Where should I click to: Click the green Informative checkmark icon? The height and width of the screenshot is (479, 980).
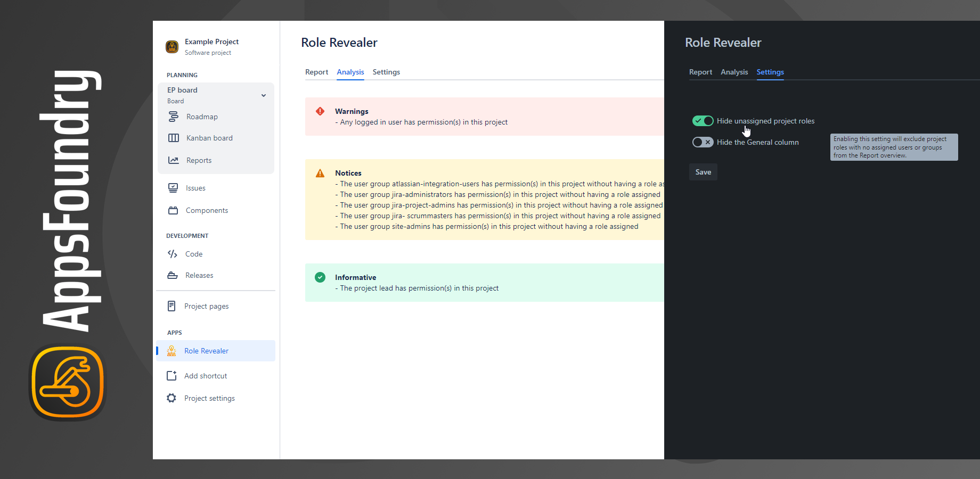click(x=320, y=277)
